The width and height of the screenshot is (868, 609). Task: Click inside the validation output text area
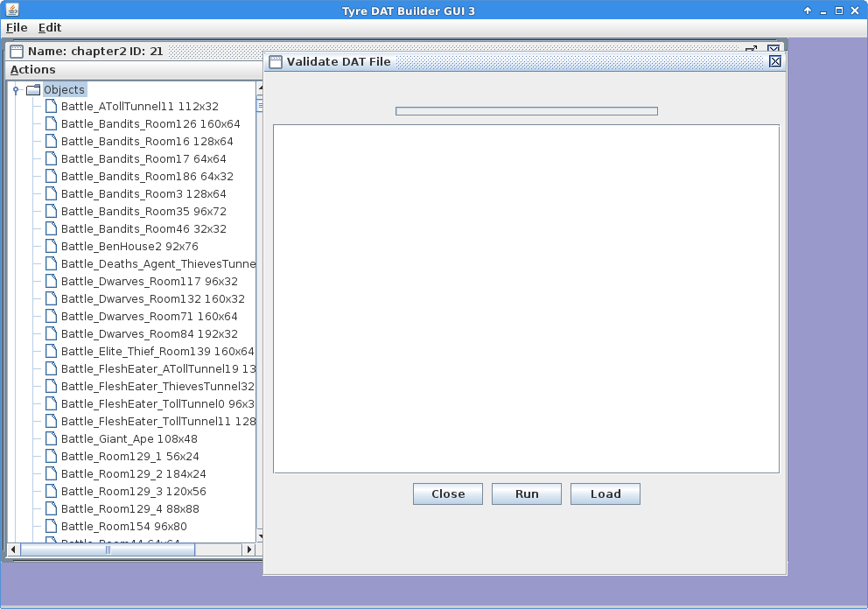tap(527, 299)
